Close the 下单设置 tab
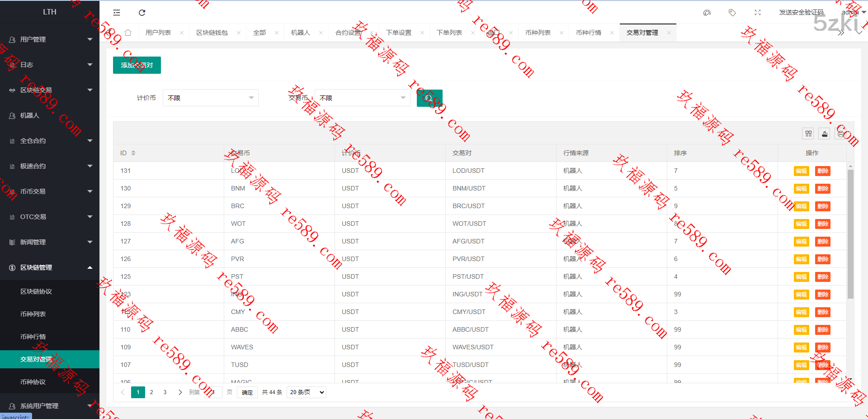 422,33
